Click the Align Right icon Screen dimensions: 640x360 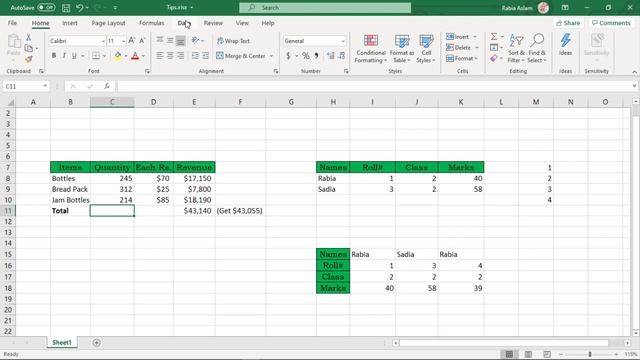(181, 56)
